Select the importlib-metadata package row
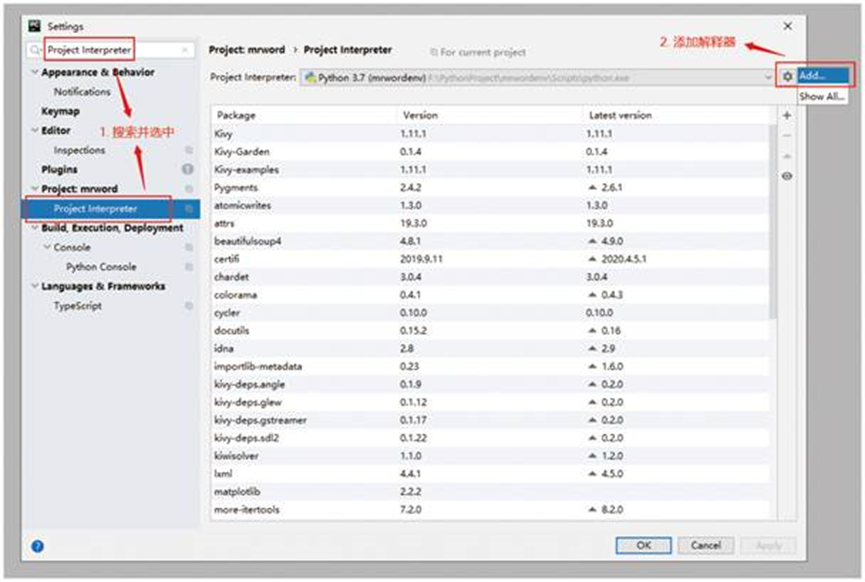The height and width of the screenshot is (582, 865). coord(490,366)
